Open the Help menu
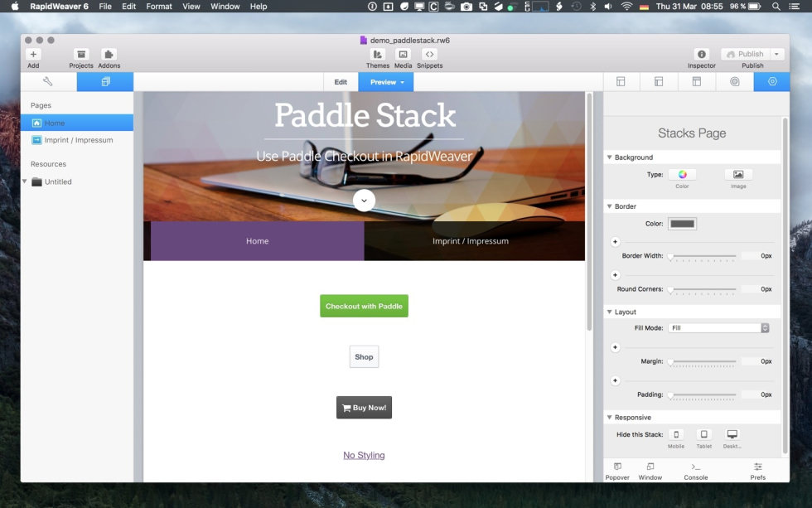Viewport: 812px width, 508px height. [259, 6]
